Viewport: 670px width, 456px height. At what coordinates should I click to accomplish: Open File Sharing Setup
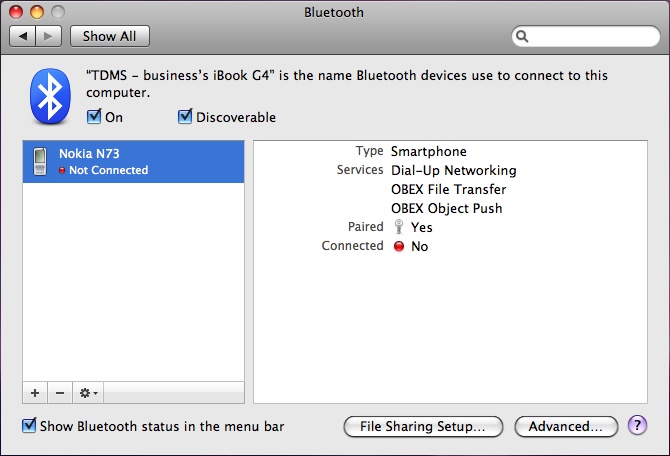(423, 427)
